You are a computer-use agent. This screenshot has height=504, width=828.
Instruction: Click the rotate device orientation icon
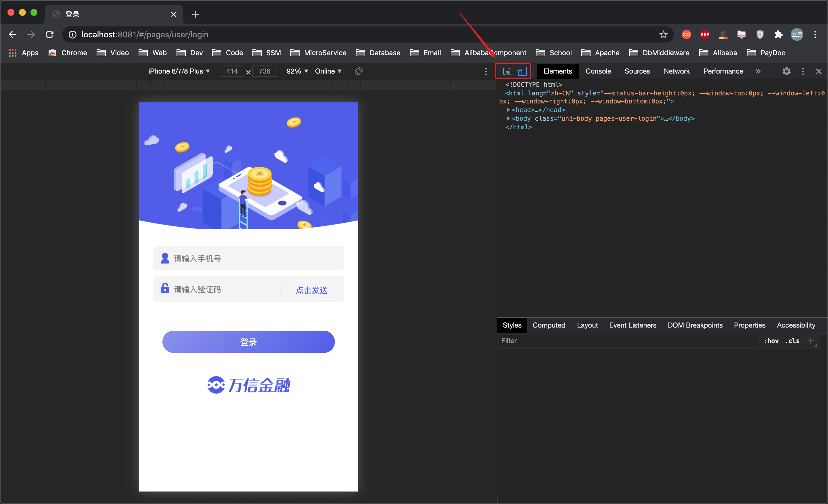[359, 71]
